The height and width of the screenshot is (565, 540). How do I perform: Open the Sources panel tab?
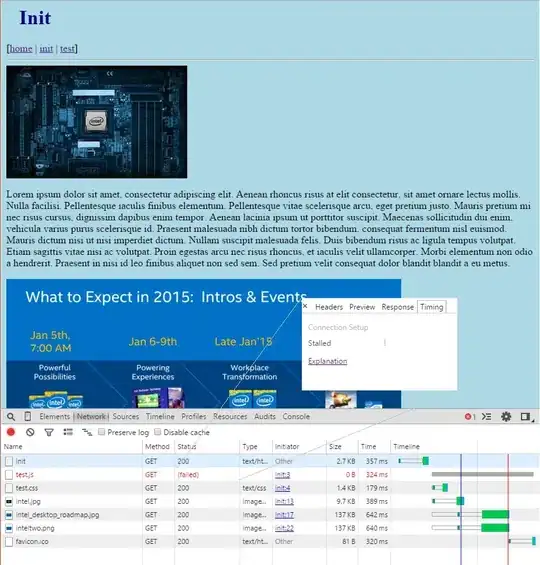click(126, 417)
